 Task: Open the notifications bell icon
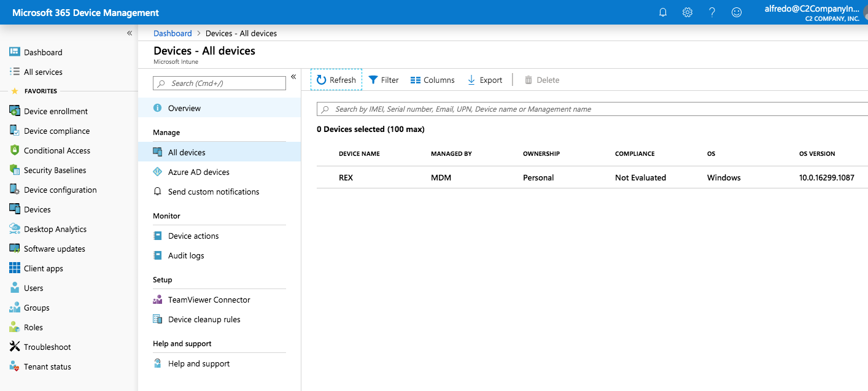tap(663, 12)
